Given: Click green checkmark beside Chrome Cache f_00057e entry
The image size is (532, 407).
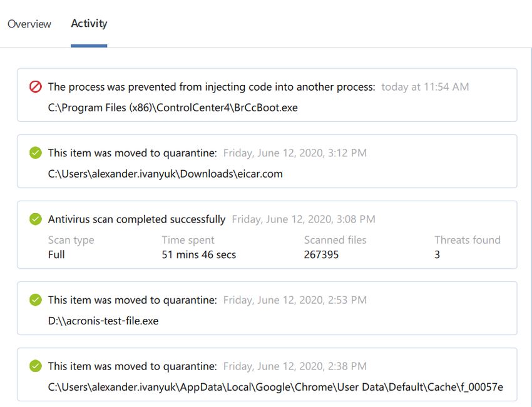Looking at the screenshot, I should click(x=36, y=366).
